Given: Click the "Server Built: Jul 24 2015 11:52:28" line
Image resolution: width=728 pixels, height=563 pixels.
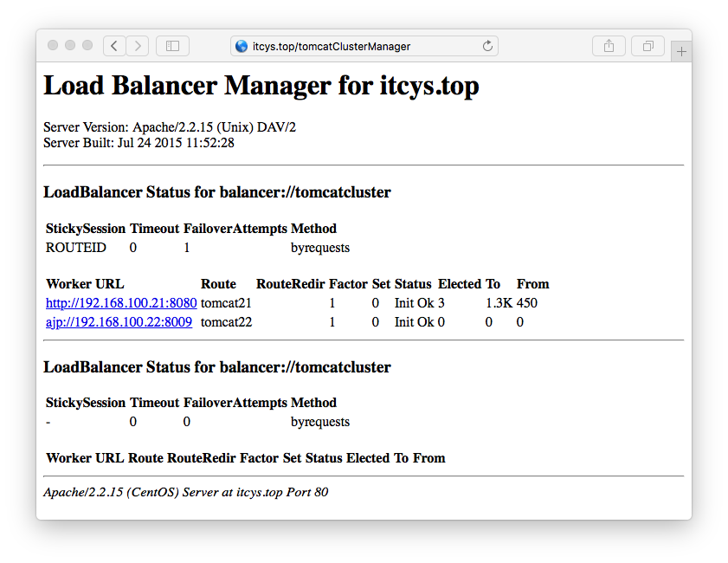Looking at the screenshot, I should [x=139, y=143].
